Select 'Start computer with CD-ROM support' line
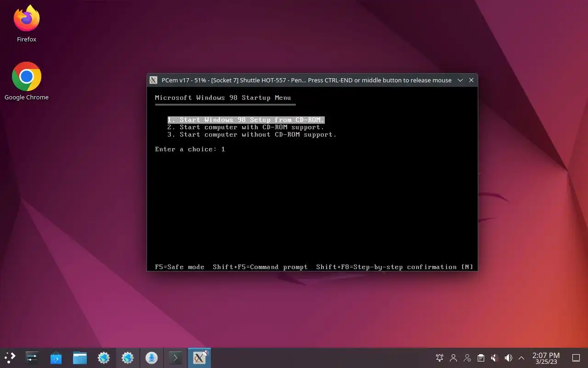The image size is (588, 368). [246, 127]
